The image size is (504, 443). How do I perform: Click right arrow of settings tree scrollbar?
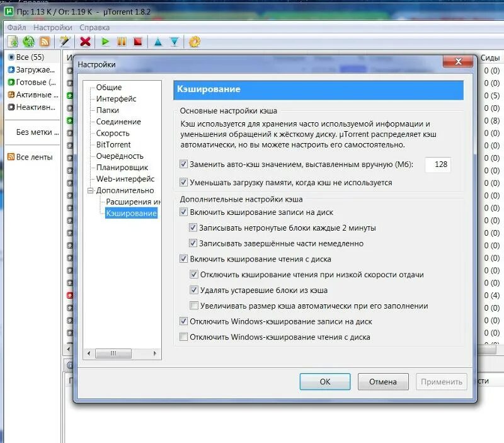coord(155,354)
